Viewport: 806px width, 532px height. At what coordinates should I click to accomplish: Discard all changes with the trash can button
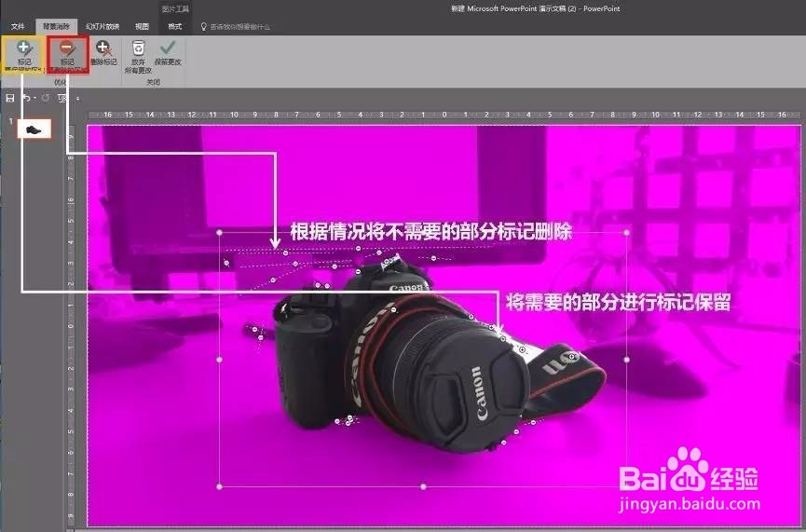coord(138,57)
